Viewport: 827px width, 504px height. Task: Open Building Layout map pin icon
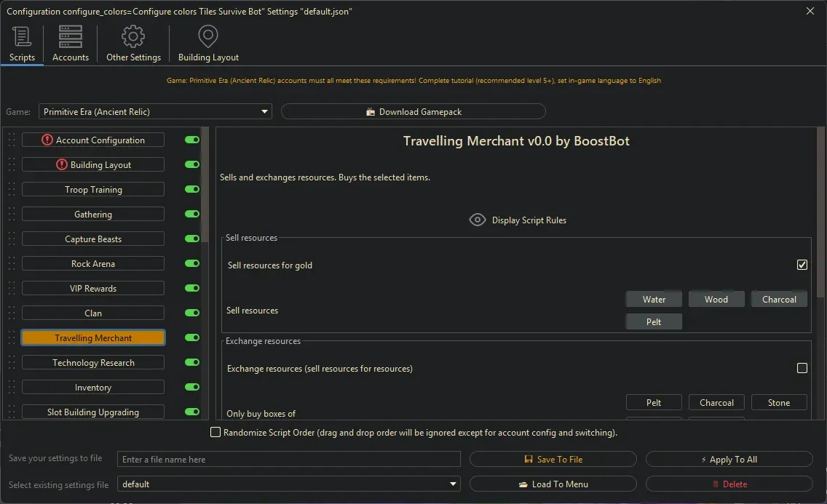coord(208,36)
